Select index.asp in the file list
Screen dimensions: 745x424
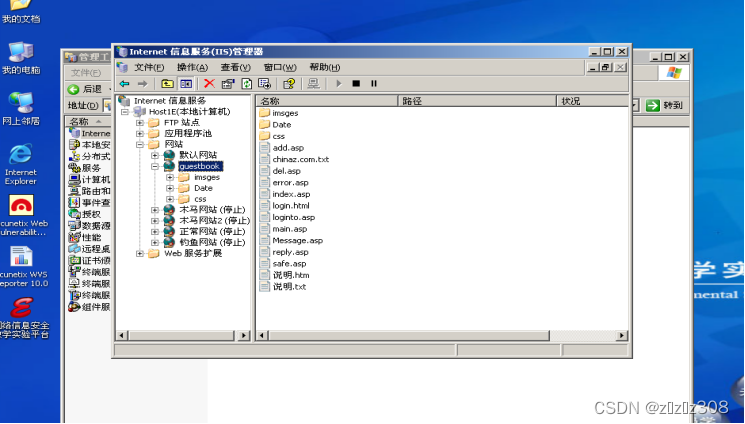coord(291,194)
